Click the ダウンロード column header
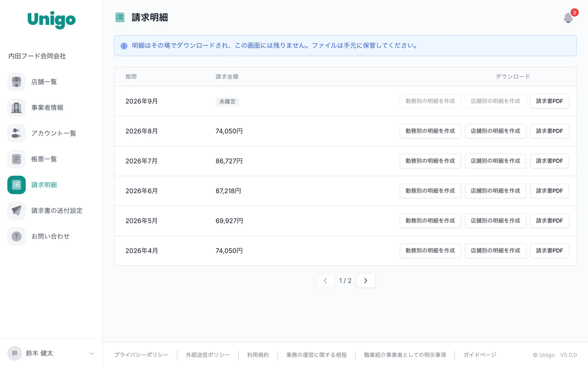The height and width of the screenshot is (368, 588). click(x=513, y=77)
